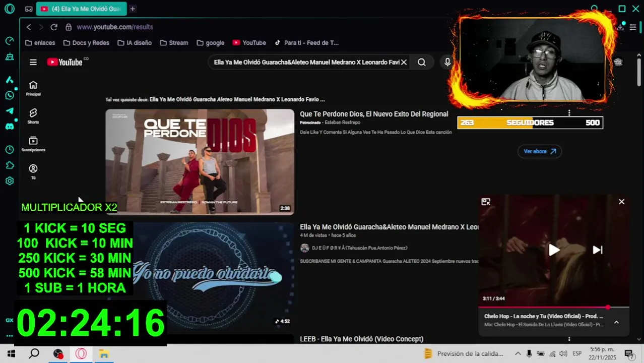Expand miniplayer queue chevron

616,322
